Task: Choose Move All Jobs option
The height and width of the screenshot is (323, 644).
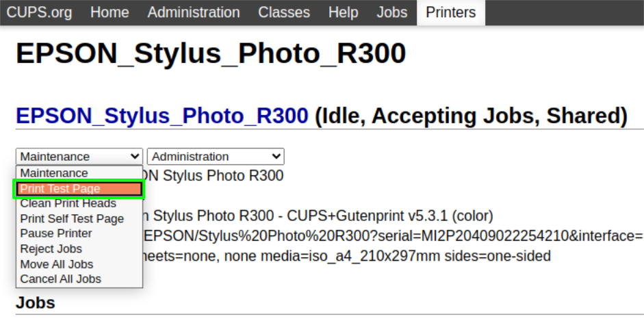Action: pyautogui.click(x=57, y=264)
